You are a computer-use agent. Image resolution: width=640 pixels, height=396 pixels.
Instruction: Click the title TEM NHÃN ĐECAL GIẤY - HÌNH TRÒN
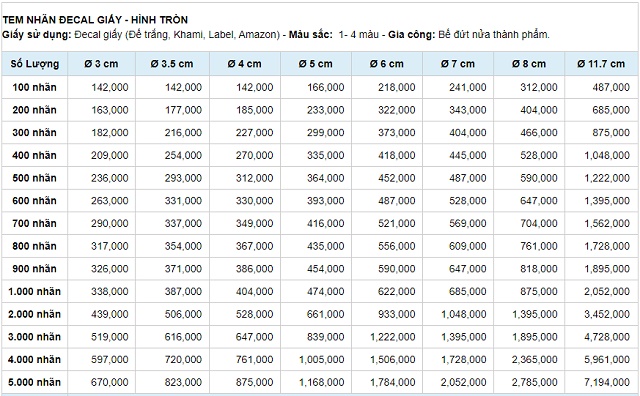click(x=95, y=20)
